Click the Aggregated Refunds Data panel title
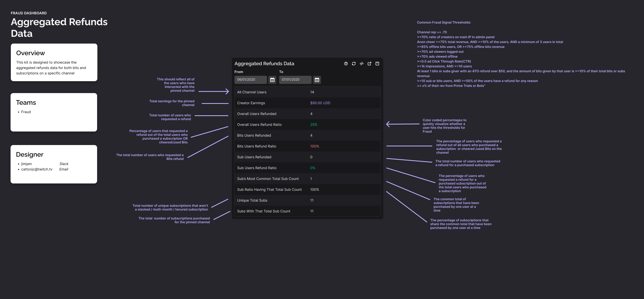644x299 pixels. [264, 64]
